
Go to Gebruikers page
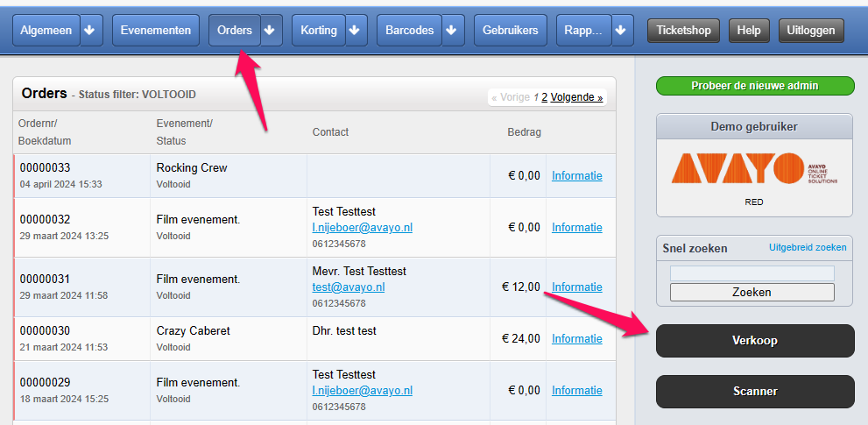tap(511, 31)
